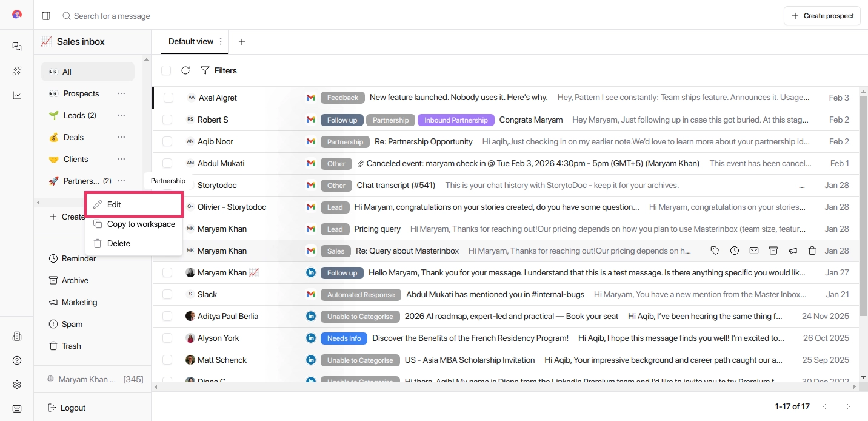Archive Maryam Khan's email via archive box icon

773,250
